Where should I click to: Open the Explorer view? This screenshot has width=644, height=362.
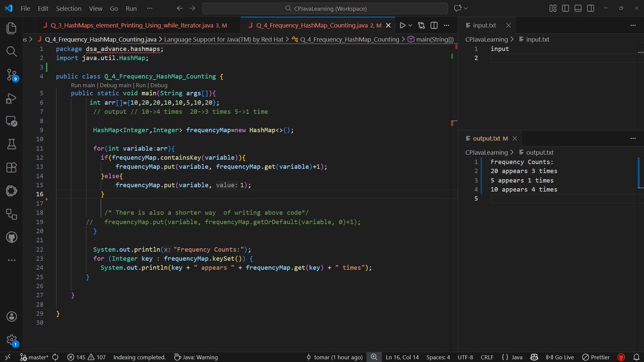[x=11, y=29]
